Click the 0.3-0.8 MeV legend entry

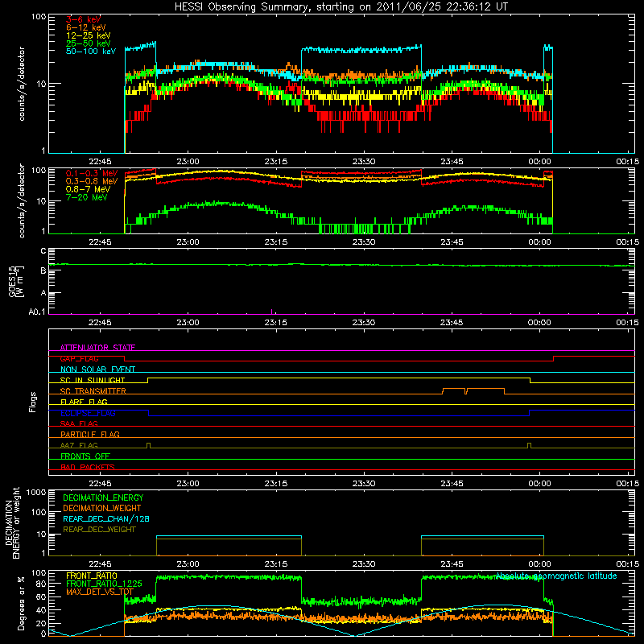[x=92, y=182]
